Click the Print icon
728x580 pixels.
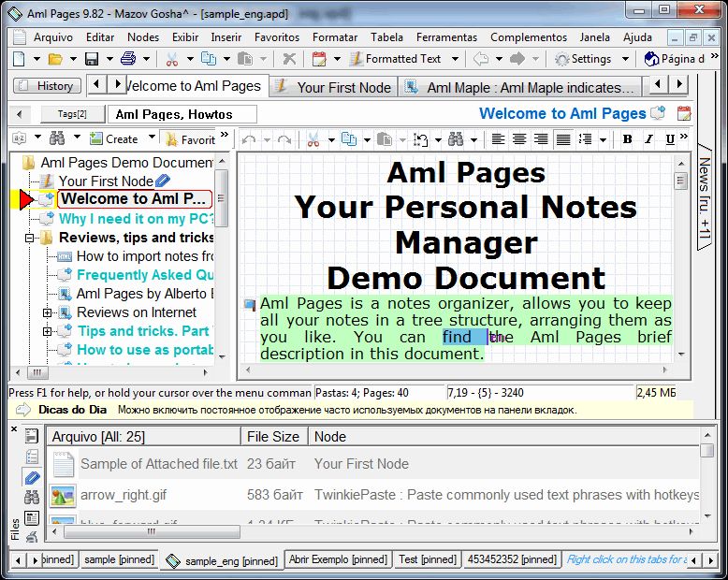(x=127, y=59)
